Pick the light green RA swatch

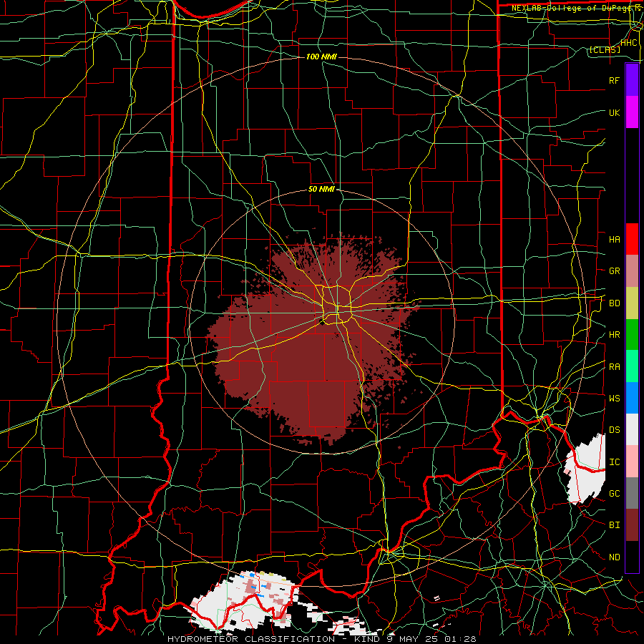pos(632,366)
